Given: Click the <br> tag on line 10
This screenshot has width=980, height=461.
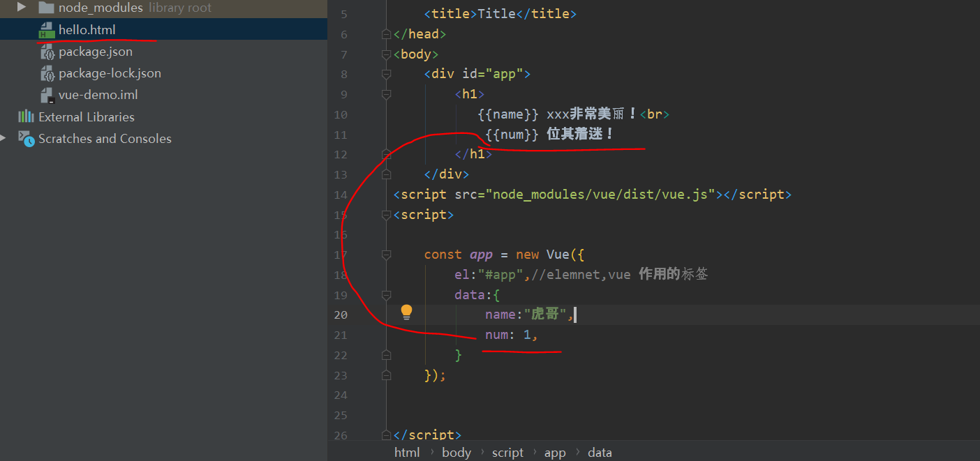Looking at the screenshot, I should tap(654, 114).
